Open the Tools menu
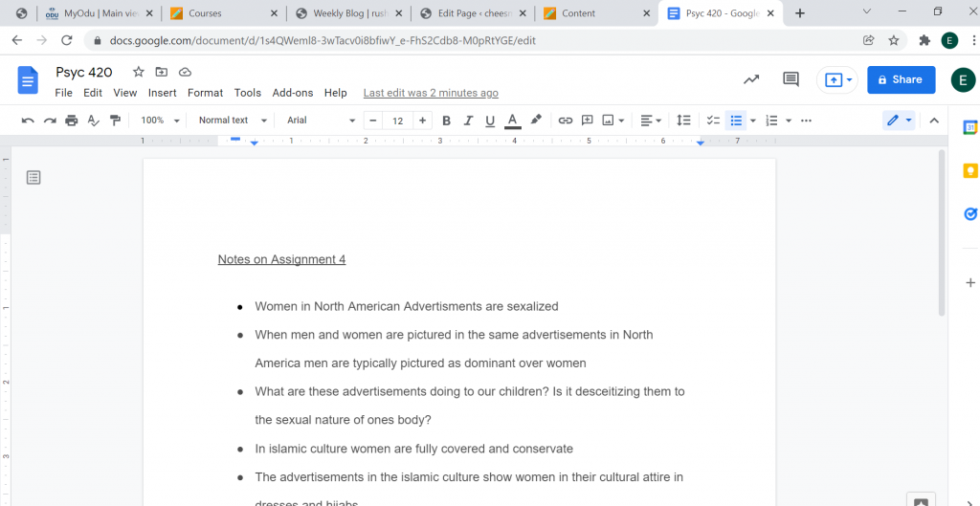Viewport: 980px width, 506px height. point(248,93)
